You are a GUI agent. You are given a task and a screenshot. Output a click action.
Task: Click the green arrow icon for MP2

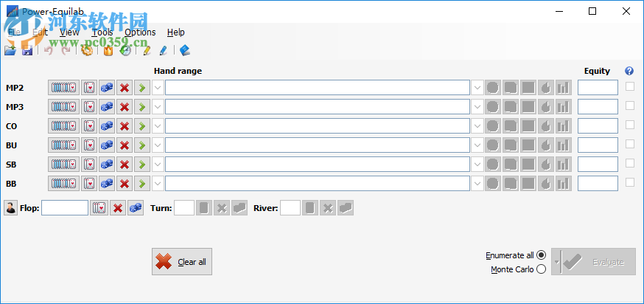tap(142, 88)
